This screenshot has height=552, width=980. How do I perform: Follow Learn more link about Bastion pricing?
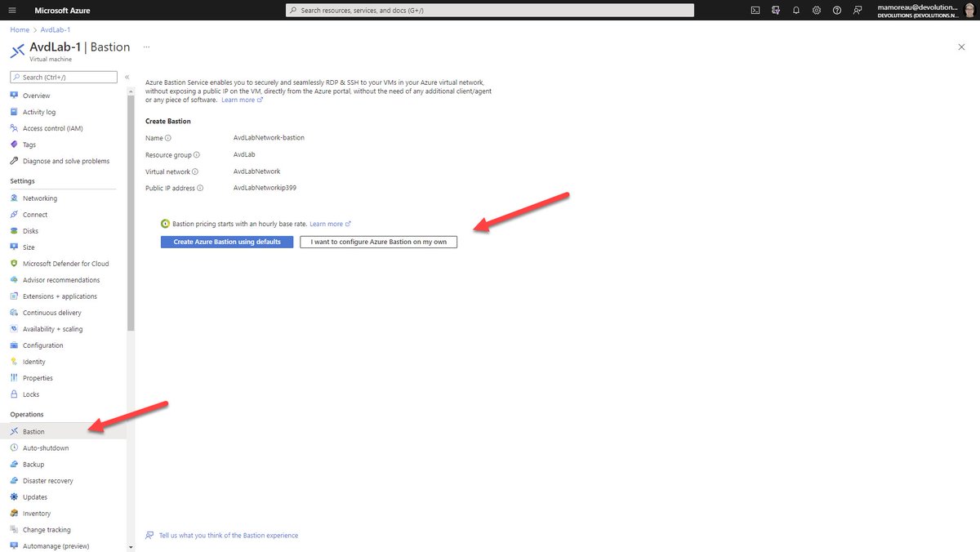tap(330, 224)
